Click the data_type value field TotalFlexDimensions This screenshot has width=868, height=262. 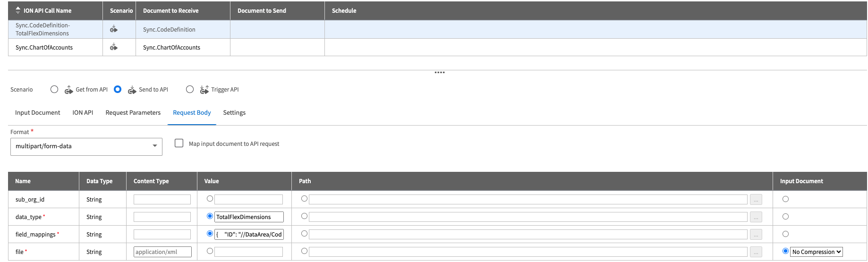tap(249, 217)
